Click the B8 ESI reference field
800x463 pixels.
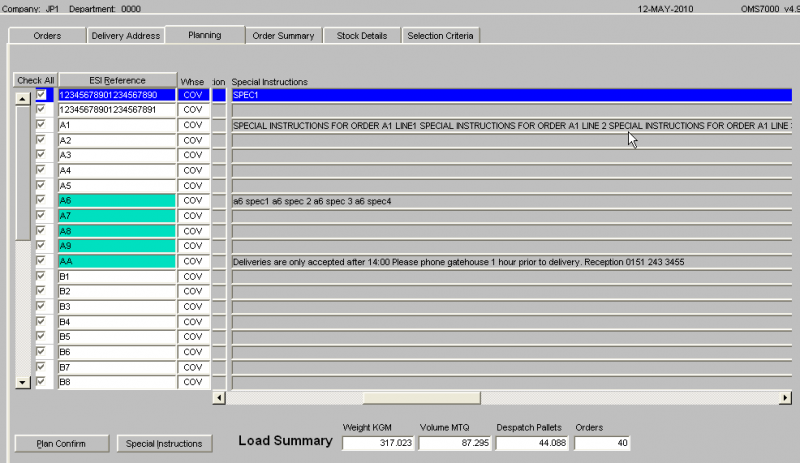coord(117,382)
